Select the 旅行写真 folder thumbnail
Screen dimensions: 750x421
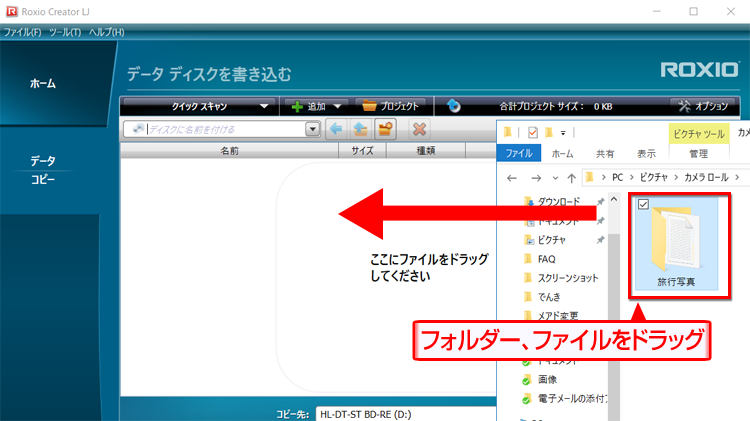click(676, 243)
